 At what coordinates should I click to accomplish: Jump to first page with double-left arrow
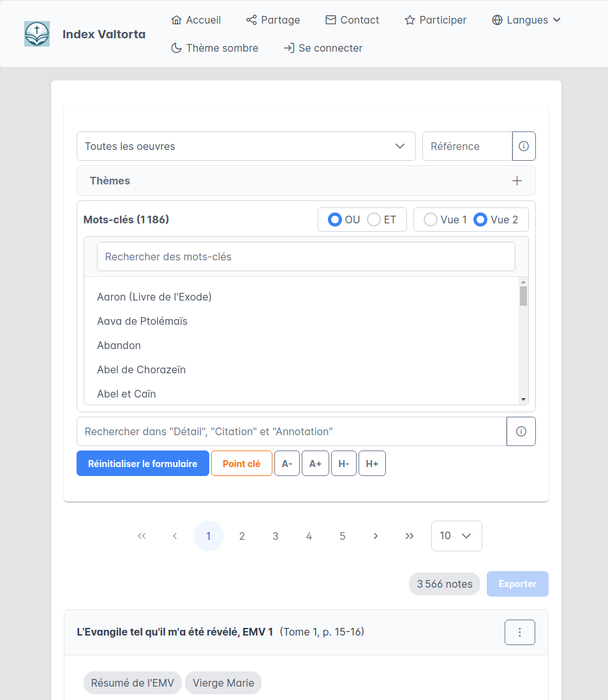click(142, 536)
